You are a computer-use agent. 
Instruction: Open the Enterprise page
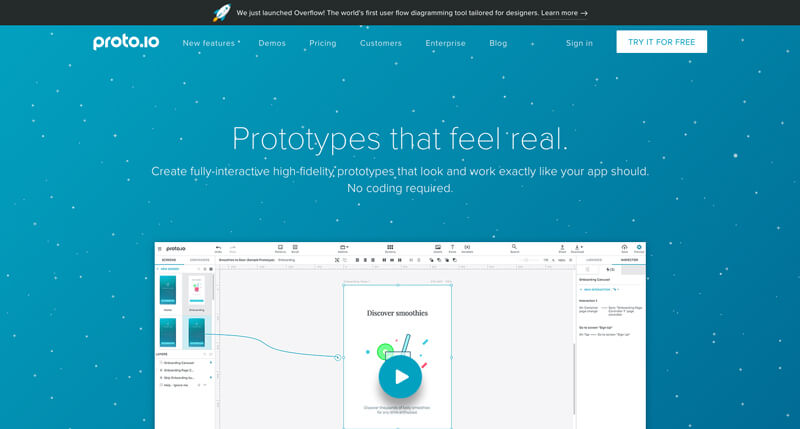click(x=445, y=43)
